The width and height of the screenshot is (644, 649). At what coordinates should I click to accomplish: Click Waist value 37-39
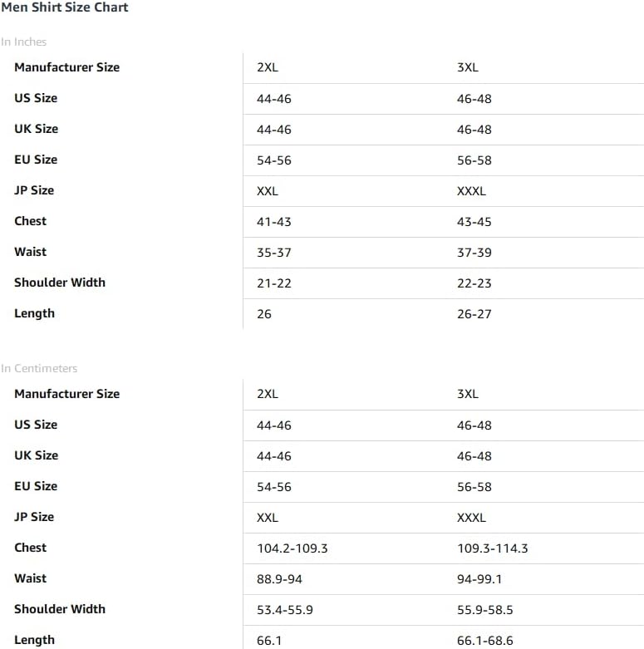coord(474,253)
